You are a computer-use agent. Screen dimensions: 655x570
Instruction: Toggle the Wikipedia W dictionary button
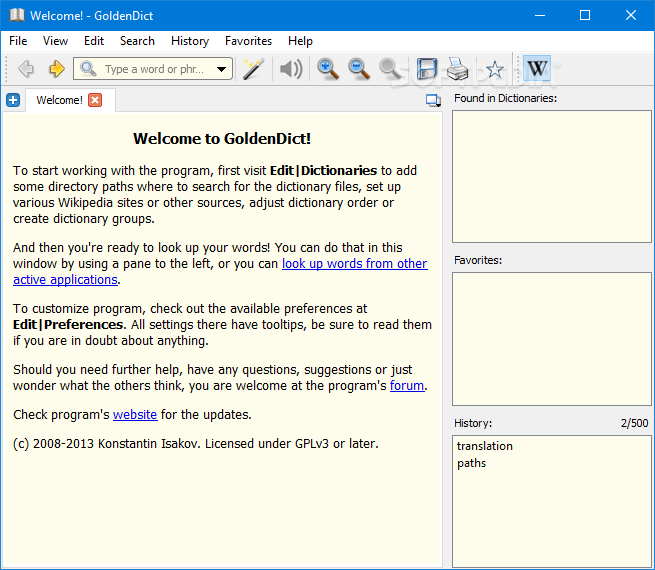click(x=537, y=68)
